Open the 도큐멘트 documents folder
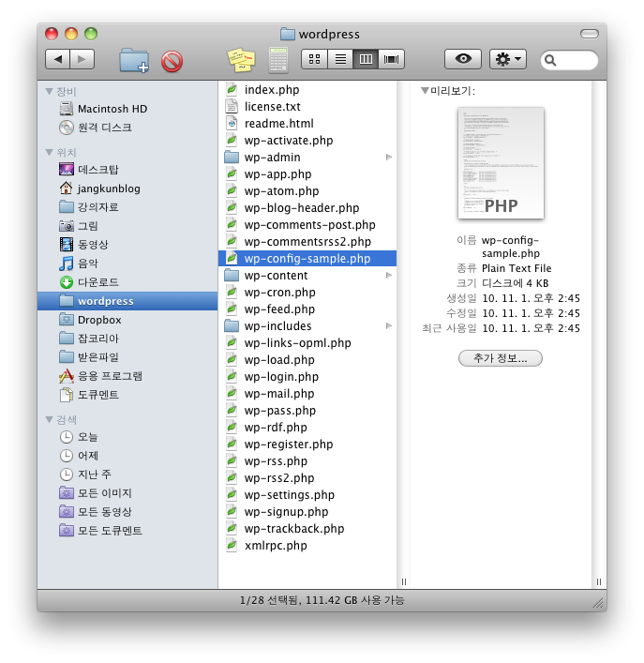The width and height of the screenshot is (644, 663). point(127,395)
